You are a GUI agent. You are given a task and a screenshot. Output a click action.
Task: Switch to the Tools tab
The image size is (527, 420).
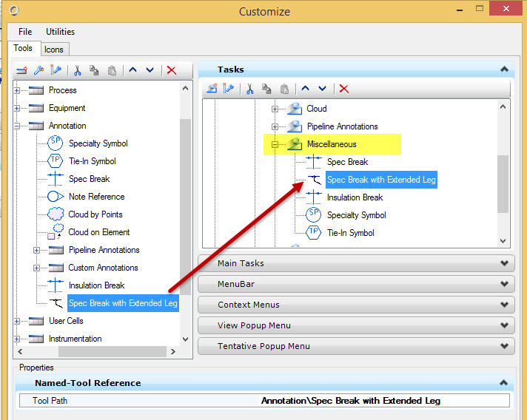pos(23,48)
